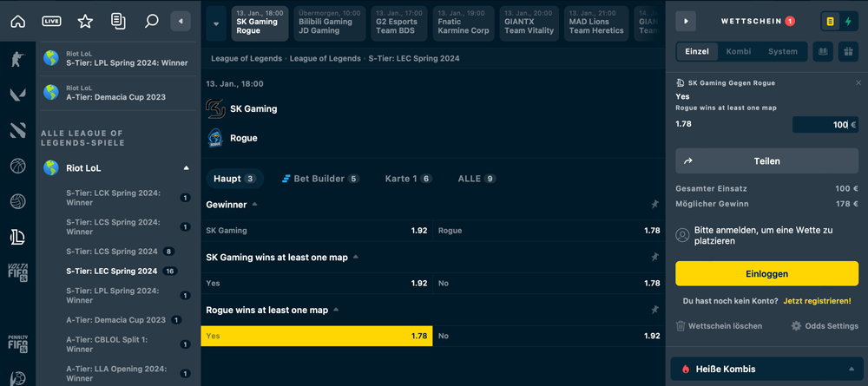Select the Kombi bet type
Viewport: 868px width, 386px height.
coord(738,51)
